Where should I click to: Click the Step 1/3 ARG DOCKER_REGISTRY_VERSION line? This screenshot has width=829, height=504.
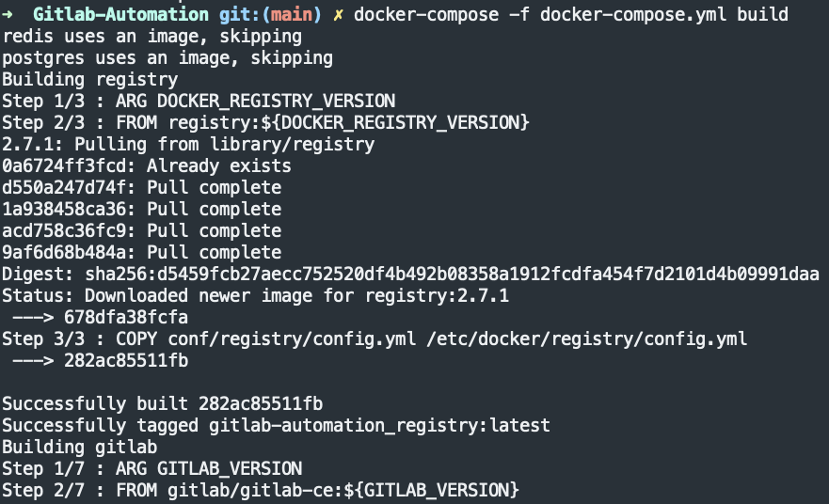click(x=199, y=101)
